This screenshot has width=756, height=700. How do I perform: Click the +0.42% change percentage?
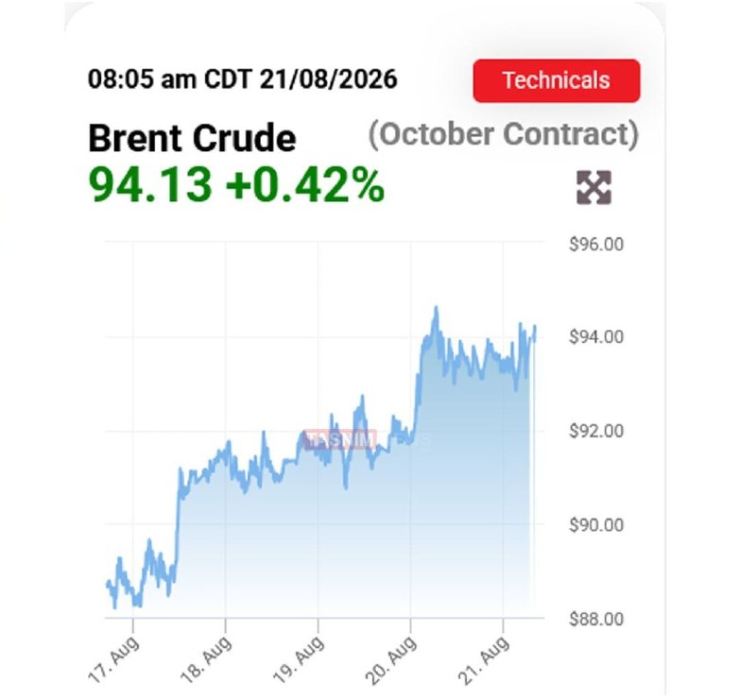(305, 184)
